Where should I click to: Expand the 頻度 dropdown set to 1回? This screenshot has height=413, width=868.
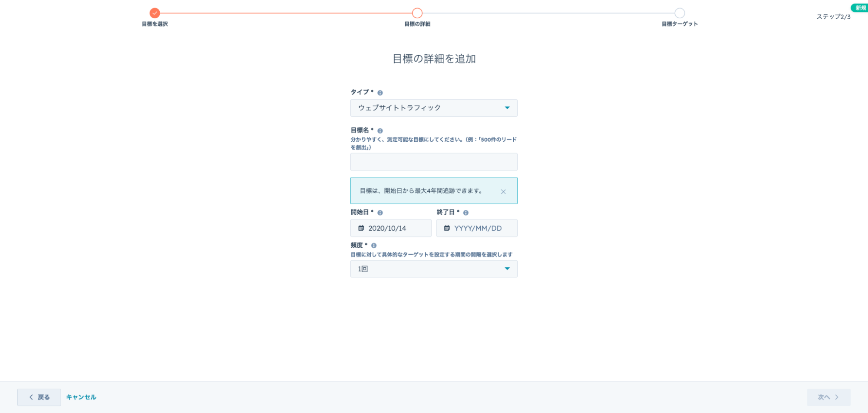(x=433, y=269)
